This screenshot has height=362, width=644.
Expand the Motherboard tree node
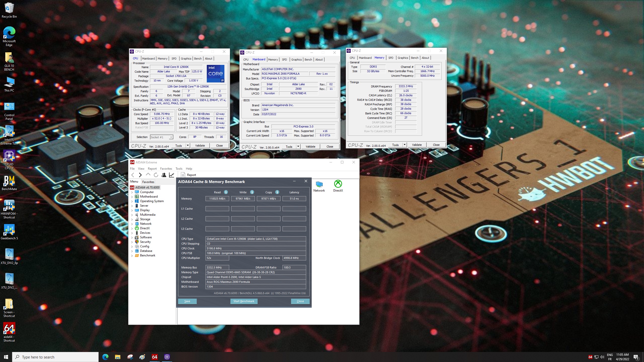(132, 197)
